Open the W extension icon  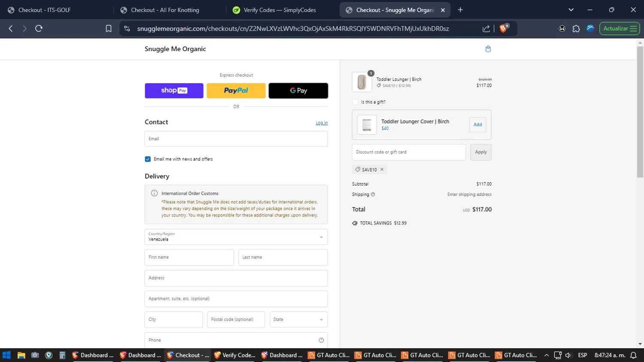pos(562,29)
